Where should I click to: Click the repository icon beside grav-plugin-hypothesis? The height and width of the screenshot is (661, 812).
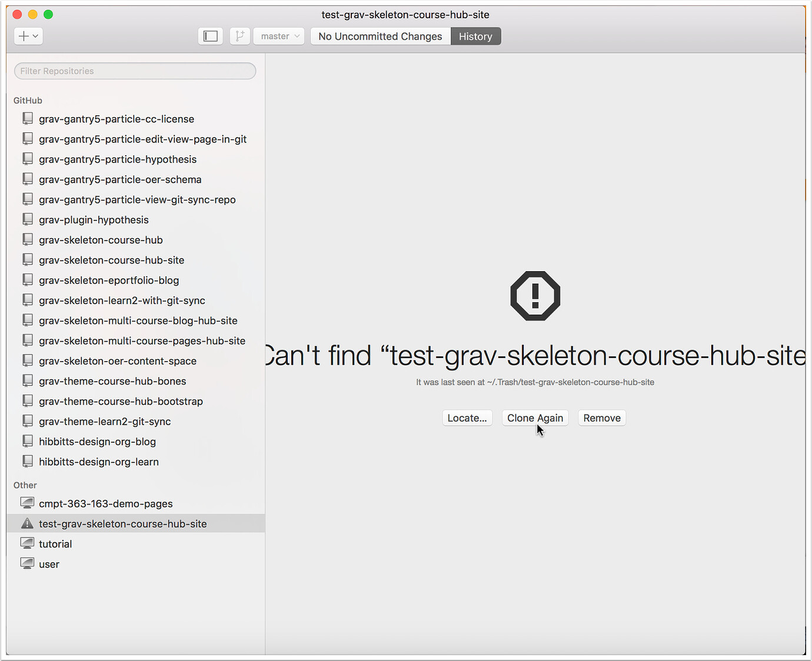(x=28, y=219)
